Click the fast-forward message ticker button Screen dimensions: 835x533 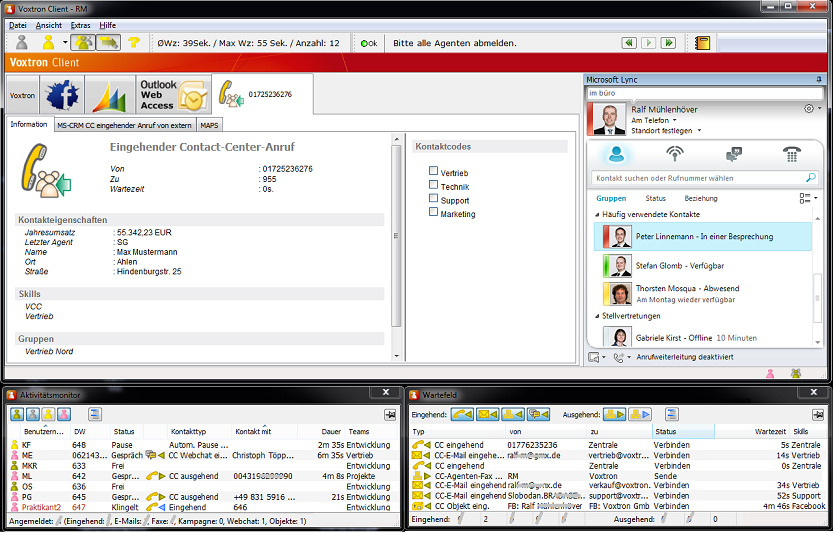668,43
